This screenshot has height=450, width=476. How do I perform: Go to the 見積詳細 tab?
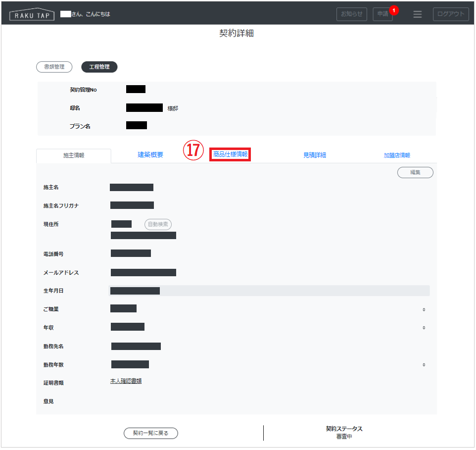(315, 155)
